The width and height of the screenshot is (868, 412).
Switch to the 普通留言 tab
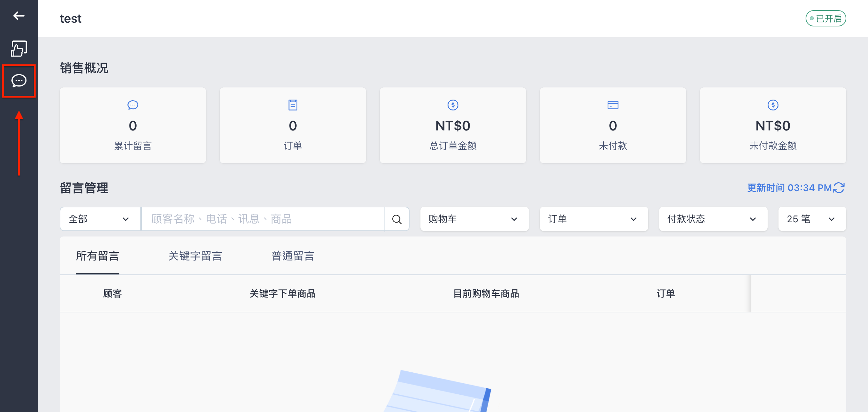click(x=293, y=256)
